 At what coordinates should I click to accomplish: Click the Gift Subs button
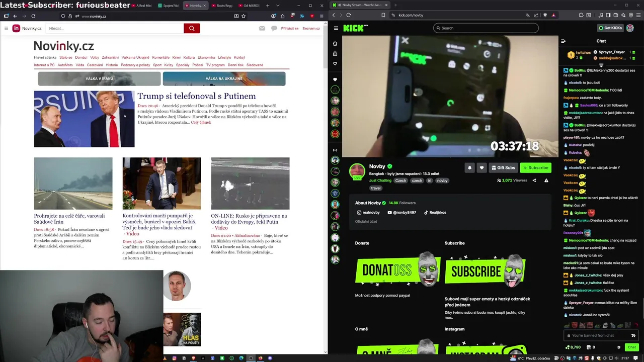503,168
